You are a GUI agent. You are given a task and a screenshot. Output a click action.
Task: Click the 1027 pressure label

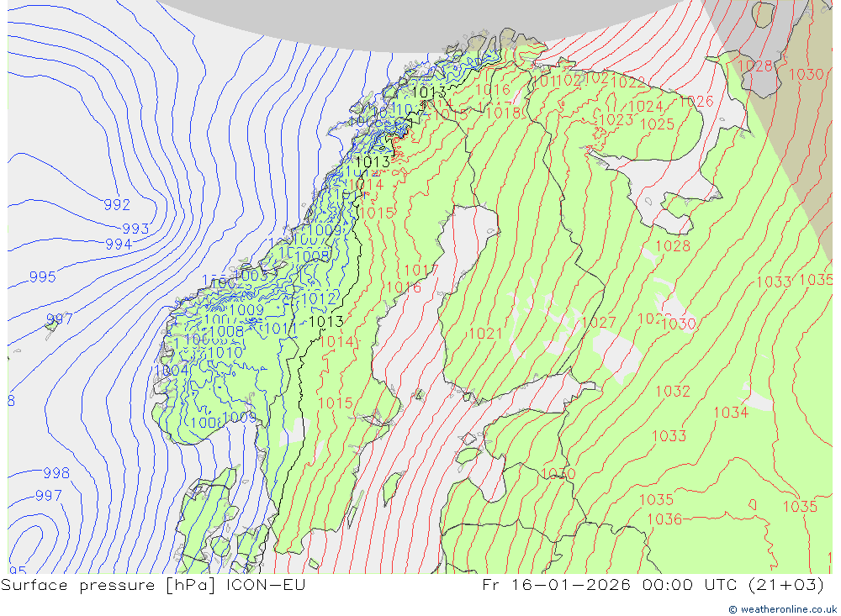pyautogui.click(x=599, y=322)
